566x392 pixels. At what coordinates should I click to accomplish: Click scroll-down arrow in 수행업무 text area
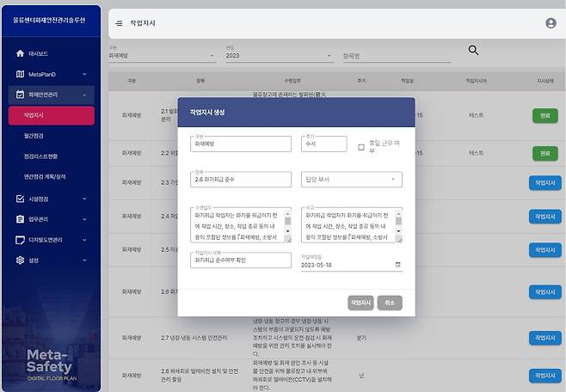[x=287, y=231]
